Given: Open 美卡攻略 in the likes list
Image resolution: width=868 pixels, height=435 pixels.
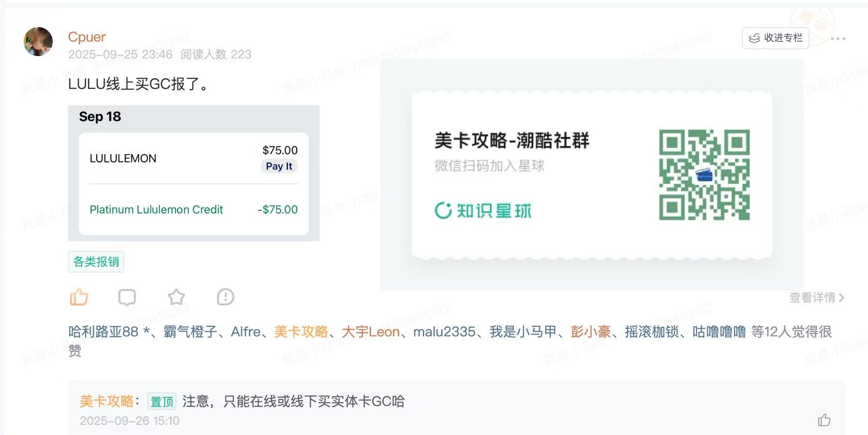Looking at the screenshot, I should pos(301,332).
